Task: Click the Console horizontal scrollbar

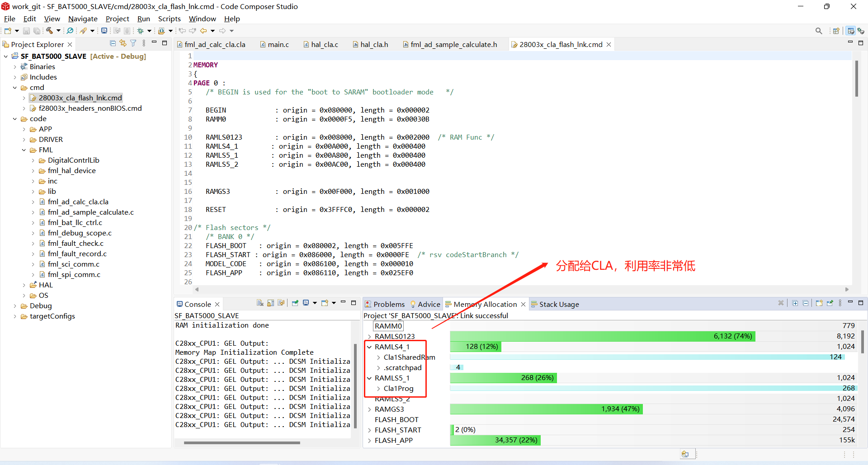Action: pos(242,443)
